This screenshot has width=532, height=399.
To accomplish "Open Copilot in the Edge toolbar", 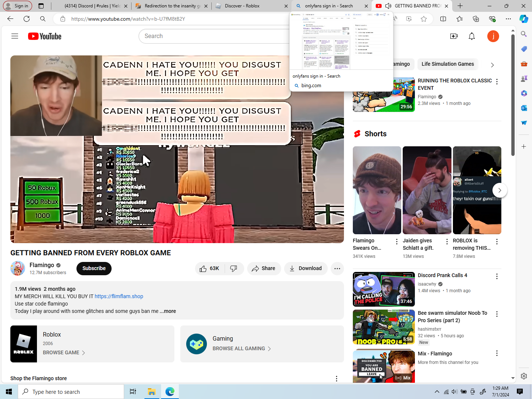I will 524,19.
